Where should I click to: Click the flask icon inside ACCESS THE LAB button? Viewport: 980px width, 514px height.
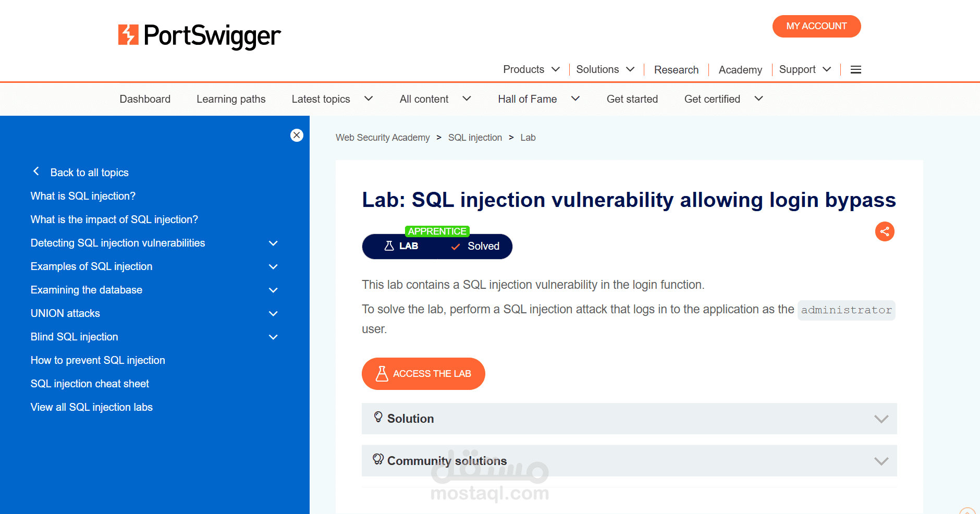382,373
